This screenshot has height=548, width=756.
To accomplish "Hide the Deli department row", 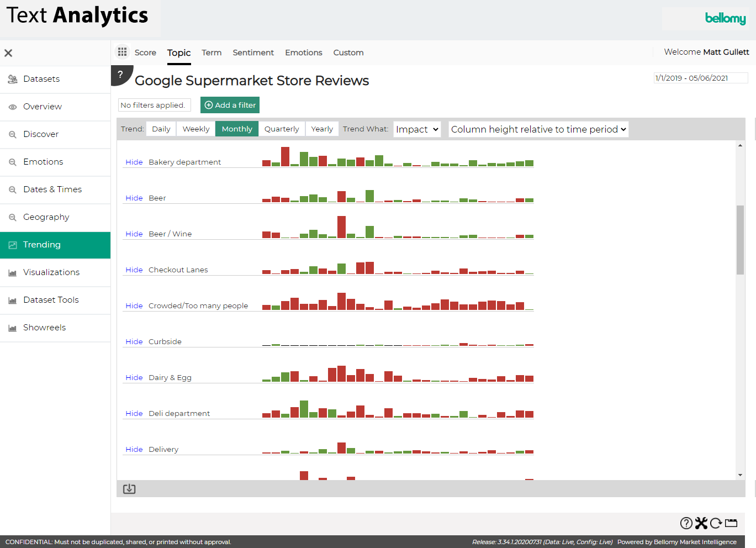I will pyautogui.click(x=134, y=413).
